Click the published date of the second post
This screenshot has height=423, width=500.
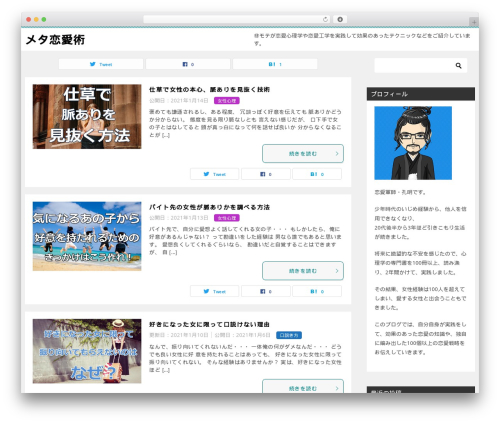[179, 218]
